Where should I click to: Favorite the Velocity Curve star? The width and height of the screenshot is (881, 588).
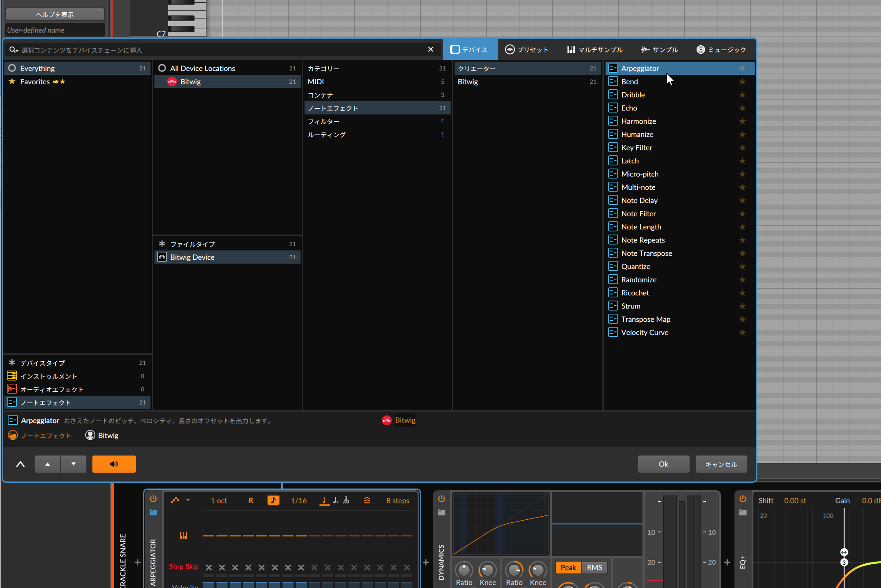click(x=742, y=332)
